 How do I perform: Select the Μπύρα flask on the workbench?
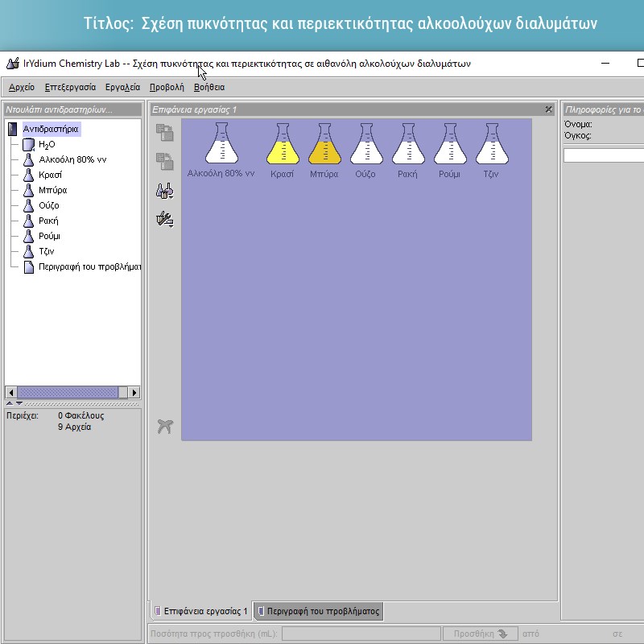tap(324, 143)
